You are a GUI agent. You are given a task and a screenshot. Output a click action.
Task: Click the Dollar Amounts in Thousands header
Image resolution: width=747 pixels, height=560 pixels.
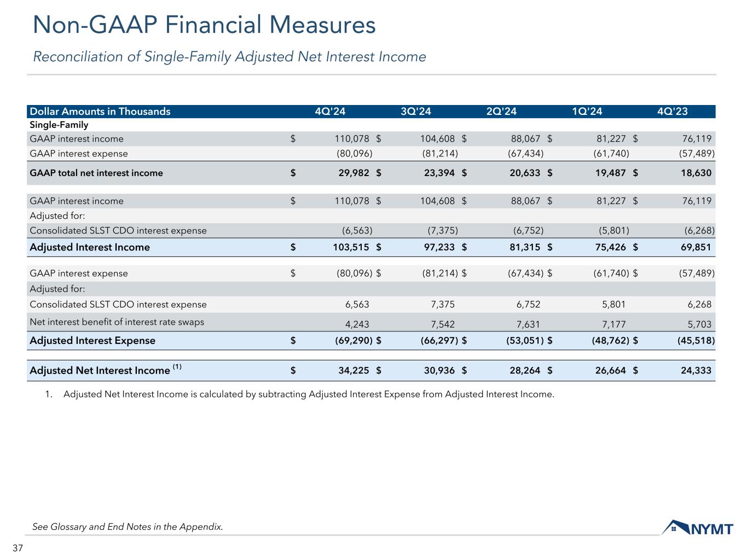pyautogui.click(x=100, y=112)
